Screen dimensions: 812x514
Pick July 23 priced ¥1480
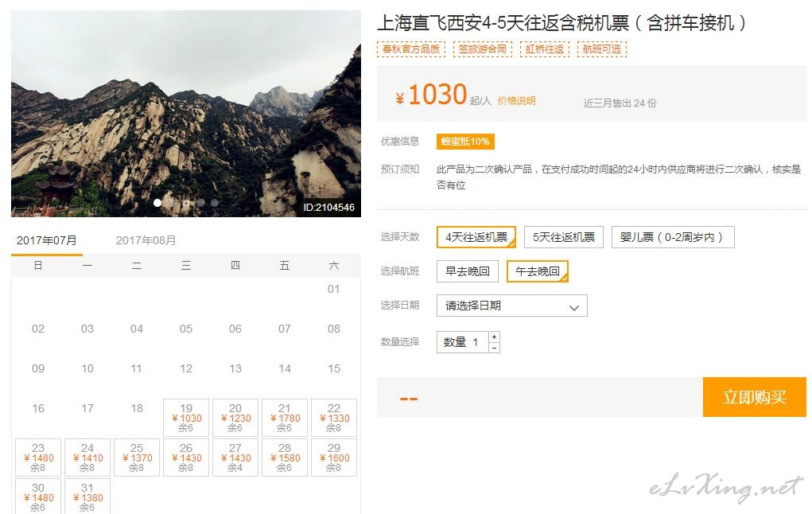(x=38, y=458)
